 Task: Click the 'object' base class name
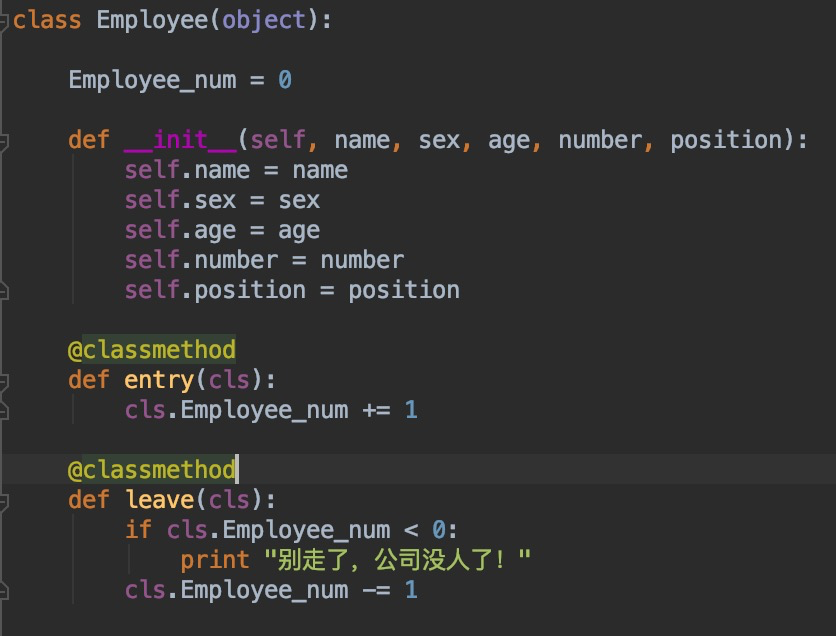point(264,21)
